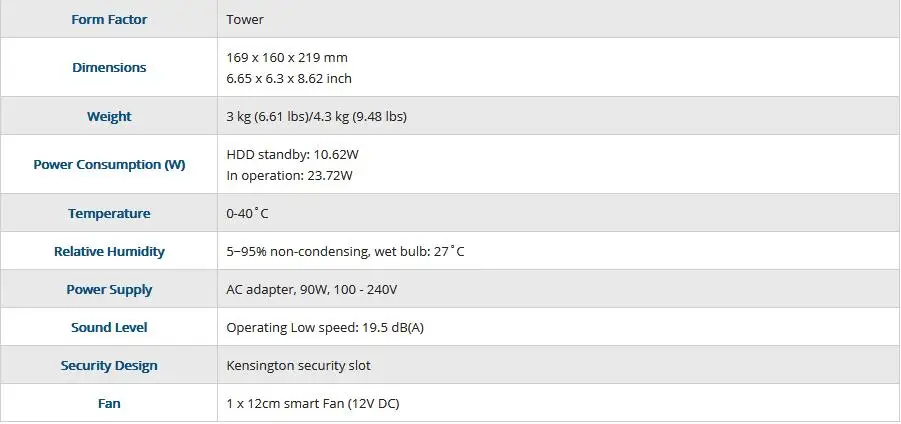Select the 0-40°C temperature value
This screenshot has height=424, width=901.
click(247, 214)
